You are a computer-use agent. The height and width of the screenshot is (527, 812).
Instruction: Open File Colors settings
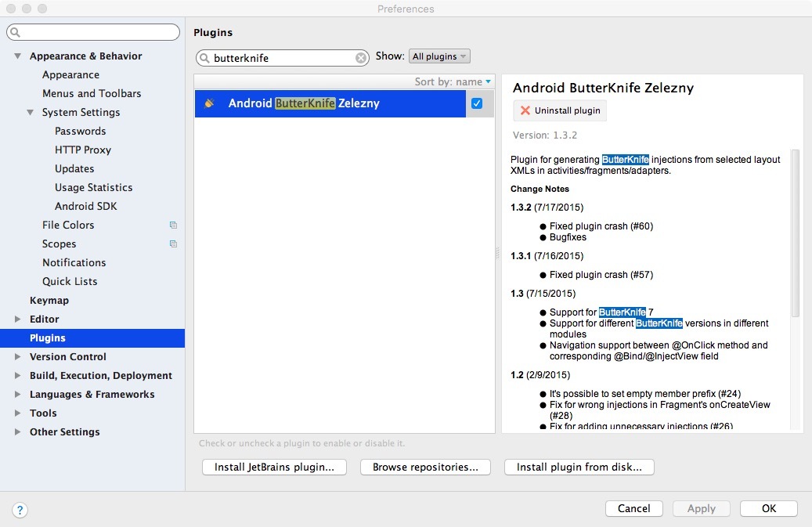tap(68, 226)
